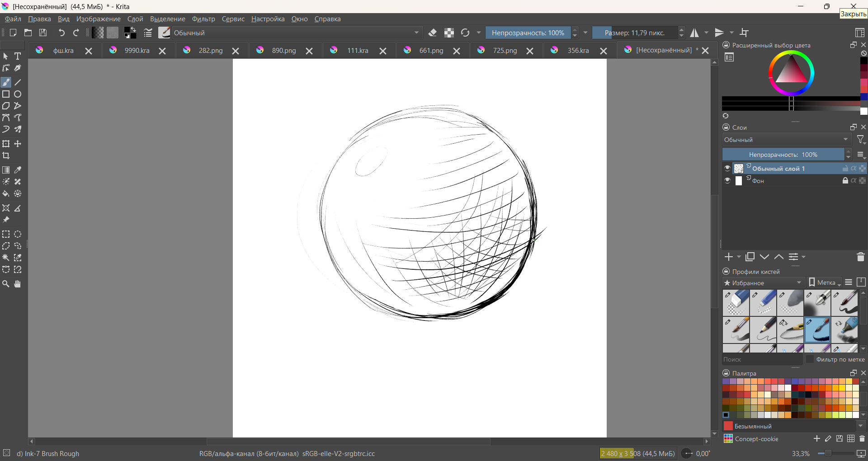Click the brush Непрозрачность 100% slider
This screenshot has height=461, width=868.
click(x=528, y=33)
